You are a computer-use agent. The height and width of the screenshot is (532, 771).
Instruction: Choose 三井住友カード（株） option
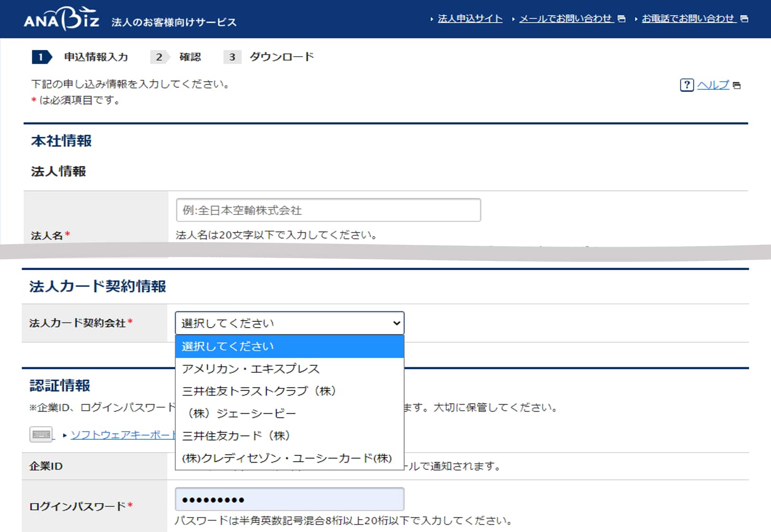click(x=236, y=436)
